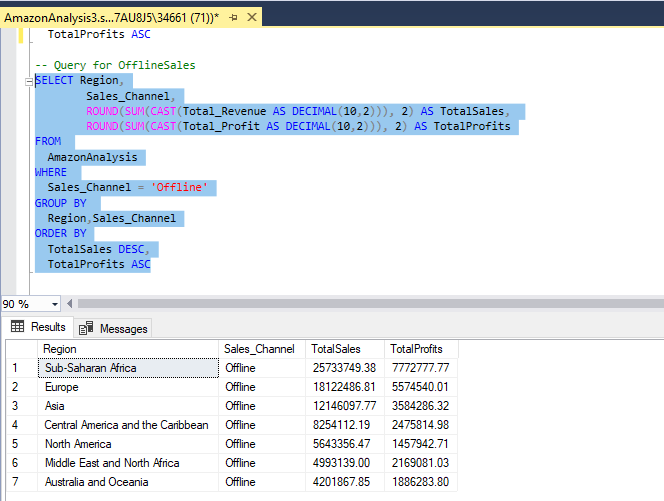Click Offline cell in Europe row
The image size is (664, 501).
262,387
